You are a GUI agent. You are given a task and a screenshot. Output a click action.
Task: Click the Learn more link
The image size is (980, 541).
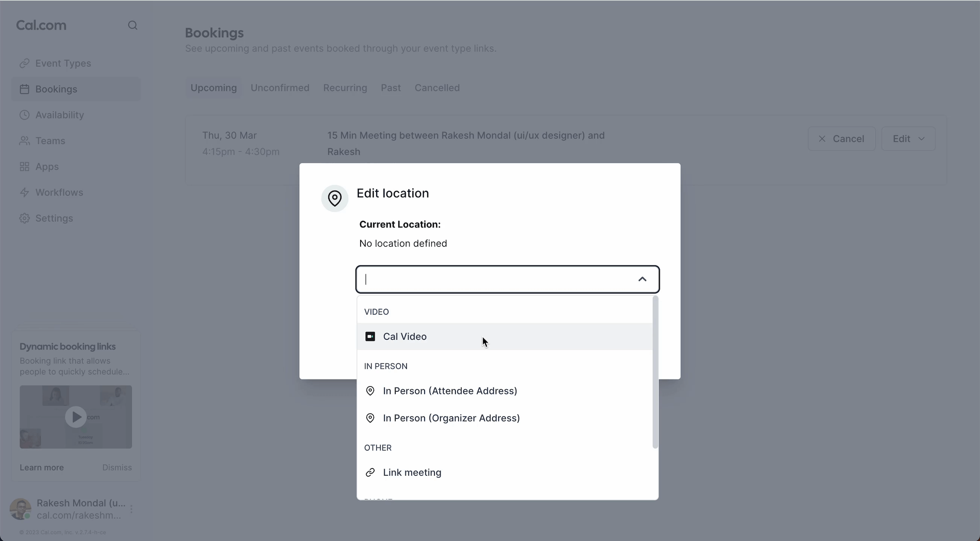tap(42, 467)
